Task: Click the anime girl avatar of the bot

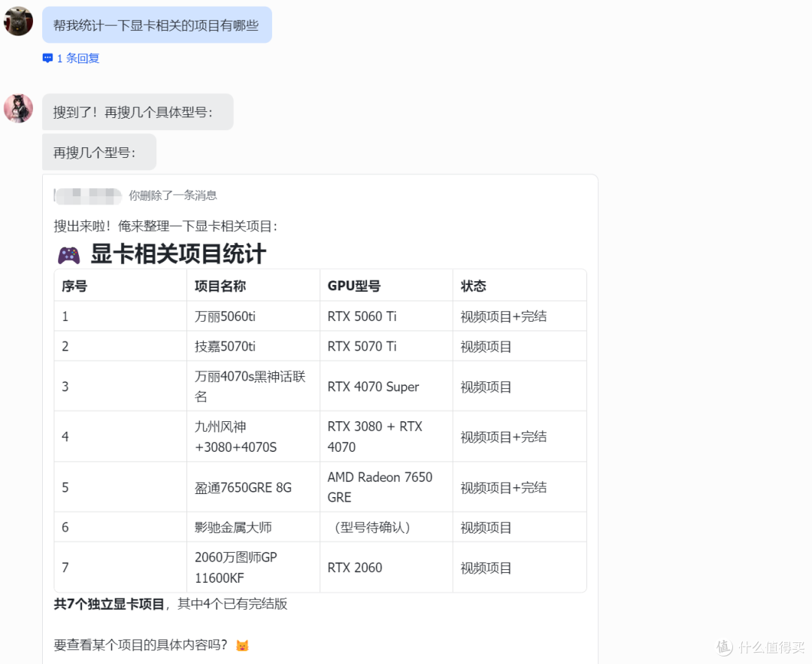Action: coord(19,108)
